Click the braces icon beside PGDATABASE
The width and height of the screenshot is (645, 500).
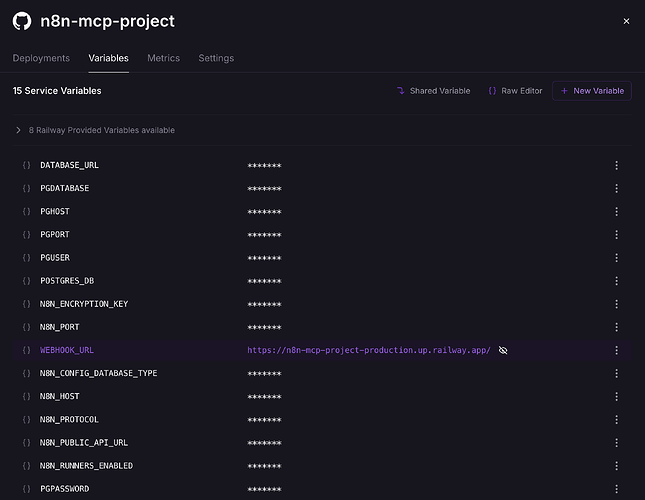[x=26, y=188]
